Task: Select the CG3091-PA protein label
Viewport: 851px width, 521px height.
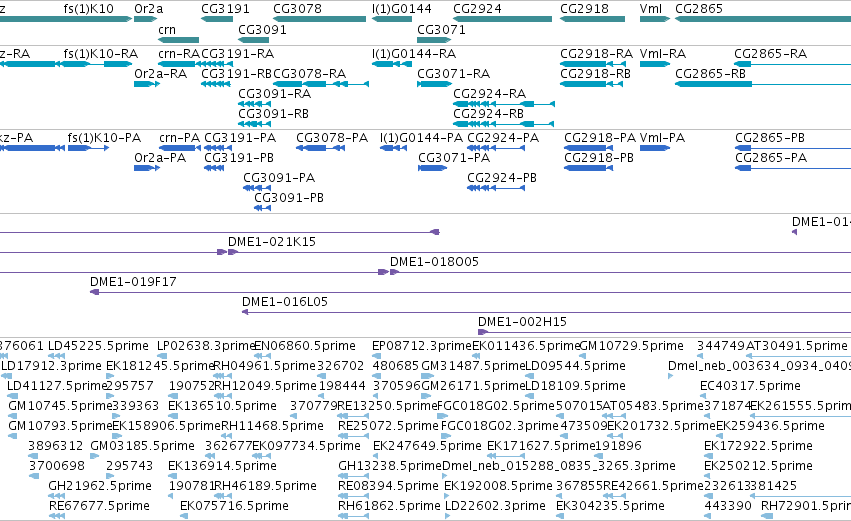Action: (279, 178)
